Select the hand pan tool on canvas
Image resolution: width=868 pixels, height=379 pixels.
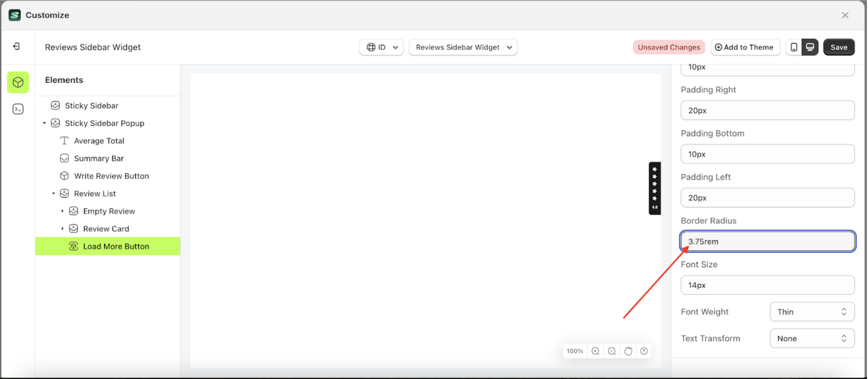click(628, 351)
